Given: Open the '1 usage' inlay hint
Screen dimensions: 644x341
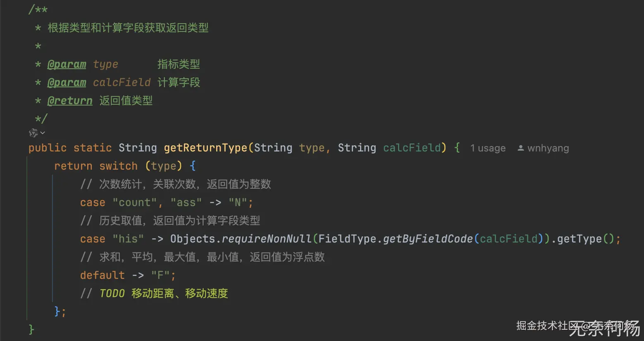Looking at the screenshot, I should (488, 148).
